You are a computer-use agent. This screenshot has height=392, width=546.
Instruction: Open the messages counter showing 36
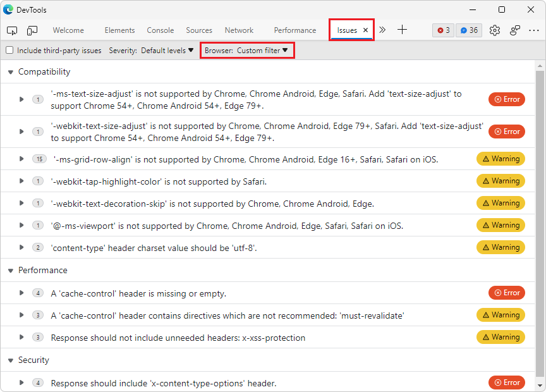click(468, 30)
